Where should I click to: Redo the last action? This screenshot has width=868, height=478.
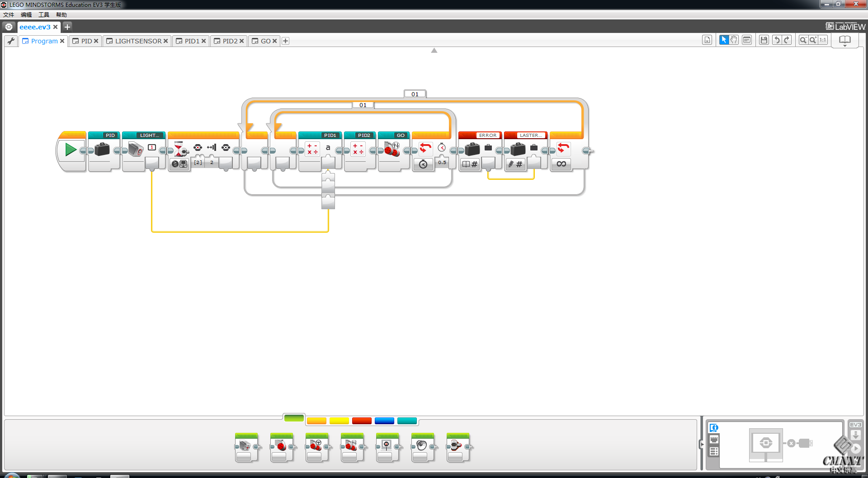787,40
